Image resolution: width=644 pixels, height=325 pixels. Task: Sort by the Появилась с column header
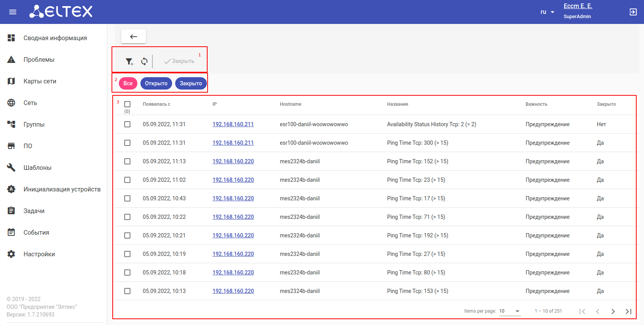click(x=156, y=104)
